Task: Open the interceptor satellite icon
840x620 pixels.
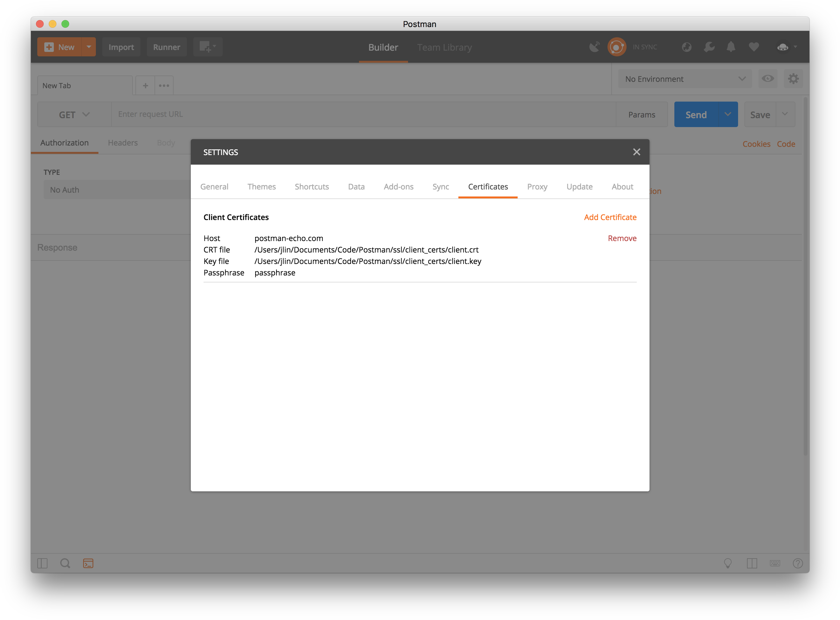Action: point(594,47)
